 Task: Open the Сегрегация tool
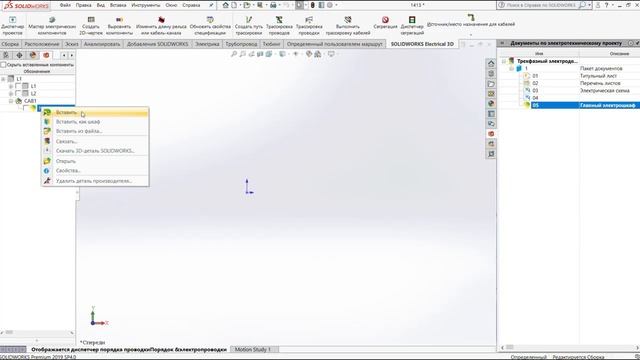pos(385,23)
